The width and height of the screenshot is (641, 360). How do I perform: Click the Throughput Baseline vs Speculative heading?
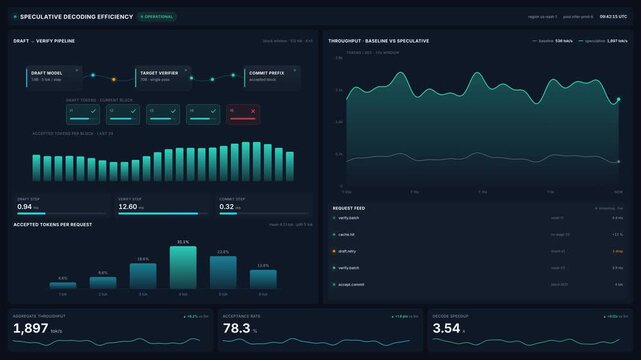[379, 41]
